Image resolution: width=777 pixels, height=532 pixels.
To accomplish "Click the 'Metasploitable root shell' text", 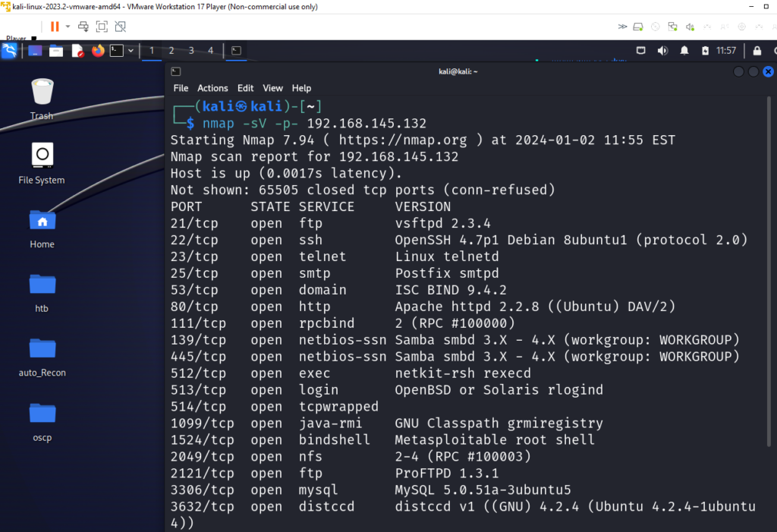I will tap(495, 440).
